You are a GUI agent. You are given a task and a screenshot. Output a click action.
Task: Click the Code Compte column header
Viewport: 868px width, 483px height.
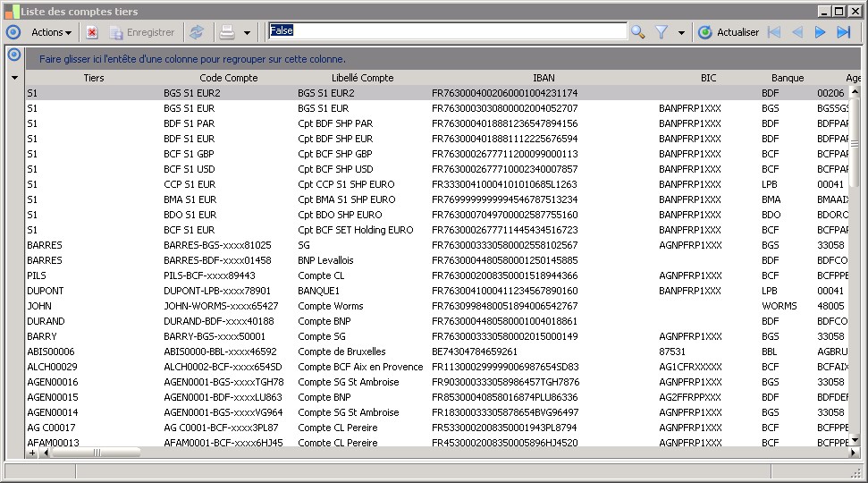[228, 78]
